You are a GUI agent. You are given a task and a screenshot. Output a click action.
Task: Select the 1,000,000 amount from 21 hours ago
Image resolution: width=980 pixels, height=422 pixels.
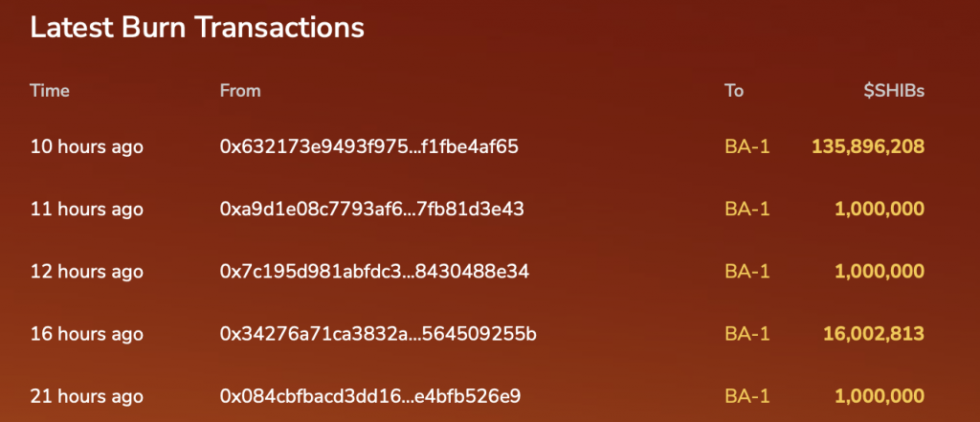tap(880, 397)
